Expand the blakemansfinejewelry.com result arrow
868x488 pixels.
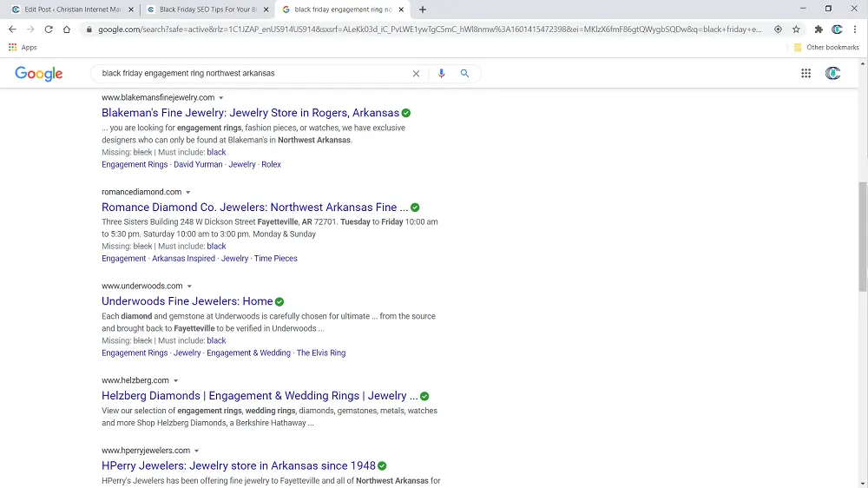pyautogui.click(x=220, y=98)
